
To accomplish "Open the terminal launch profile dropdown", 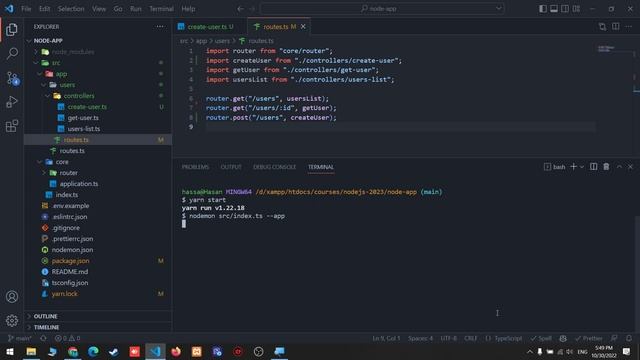I will (x=582, y=167).
